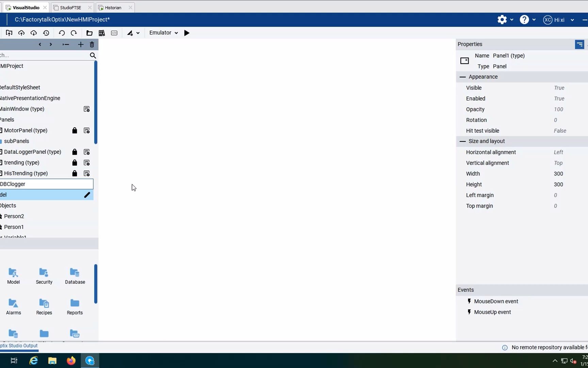Click the code editor icon in toolbar
The image size is (588, 368).
click(114, 33)
